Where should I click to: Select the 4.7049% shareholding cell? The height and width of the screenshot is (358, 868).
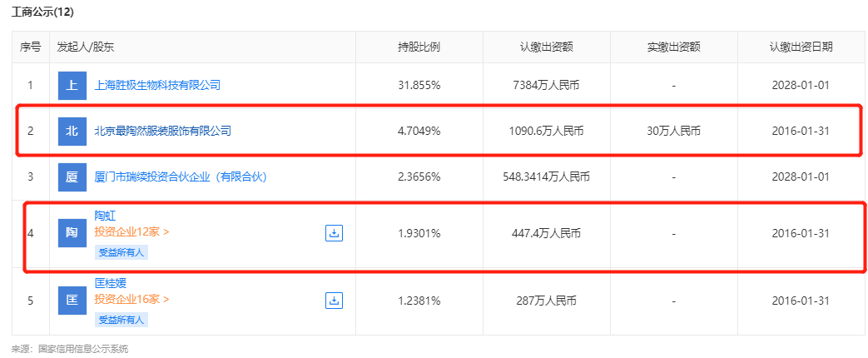click(x=419, y=132)
